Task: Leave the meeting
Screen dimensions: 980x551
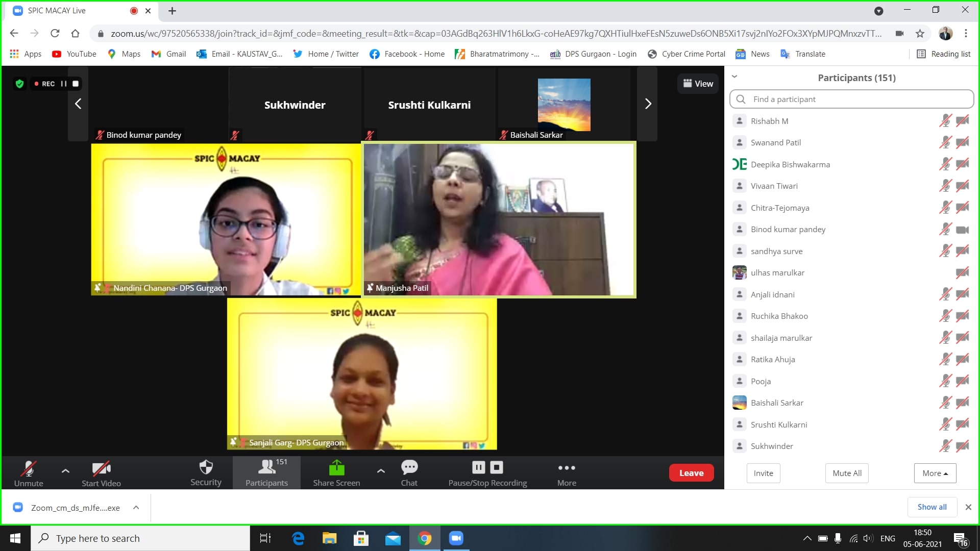Action: (x=691, y=473)
